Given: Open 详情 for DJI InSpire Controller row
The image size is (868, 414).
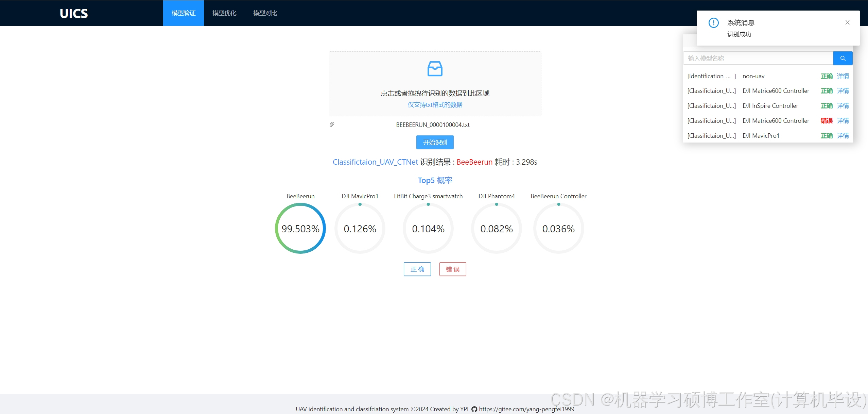Looking at the screenshot, I should coord(843,106).
